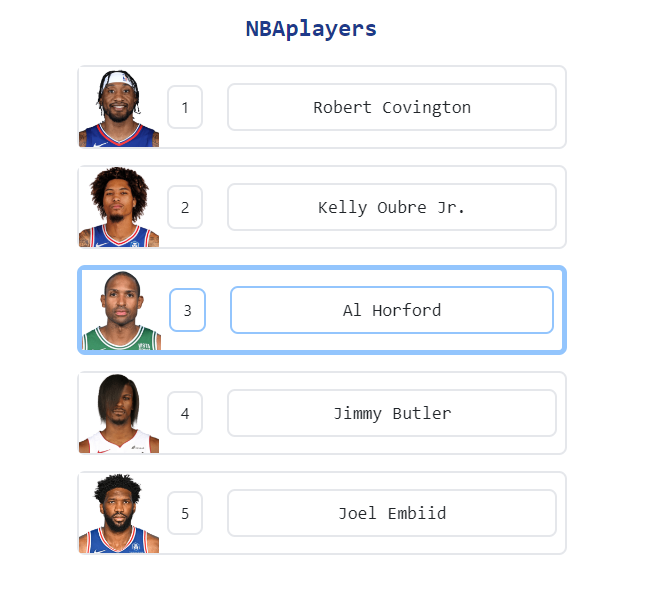Select the number 4 rank box
Screen dimensions: 654x614
[x=185, y=413]
